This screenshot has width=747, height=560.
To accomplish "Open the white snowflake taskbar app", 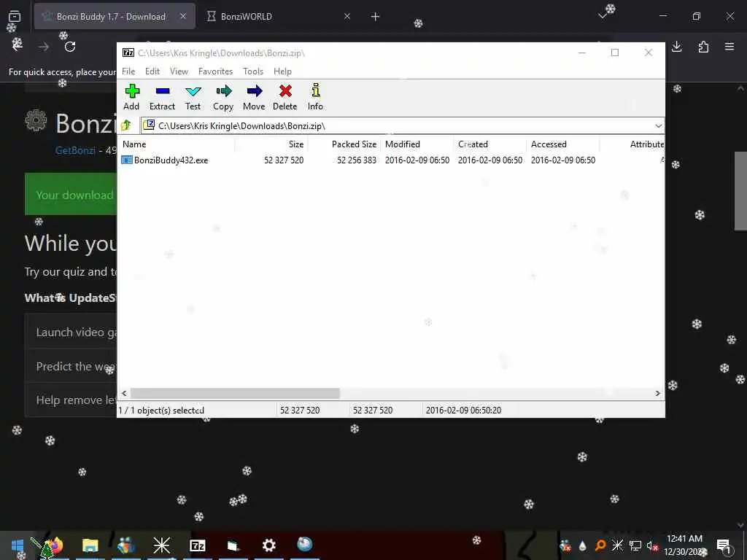I will point(161,545).
